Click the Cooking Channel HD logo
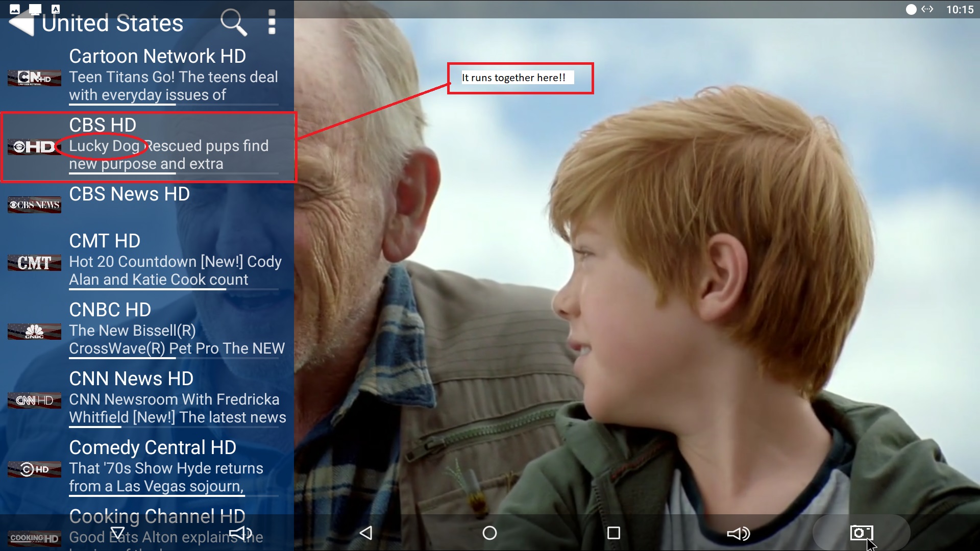Screen dimensions: 980x551 coord(34,538)
